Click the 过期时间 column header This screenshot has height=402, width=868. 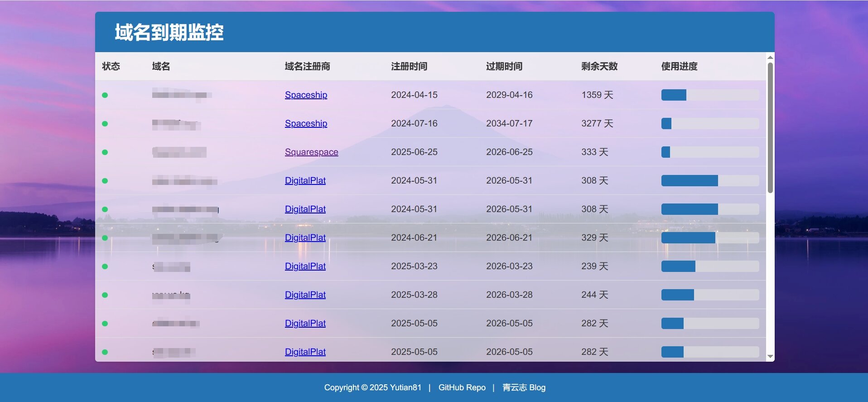504,67
